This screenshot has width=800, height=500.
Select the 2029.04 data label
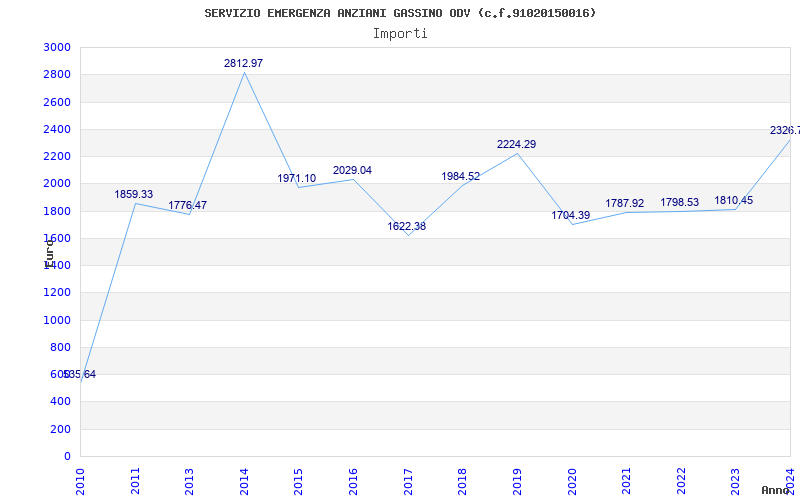tap(353, 170)
